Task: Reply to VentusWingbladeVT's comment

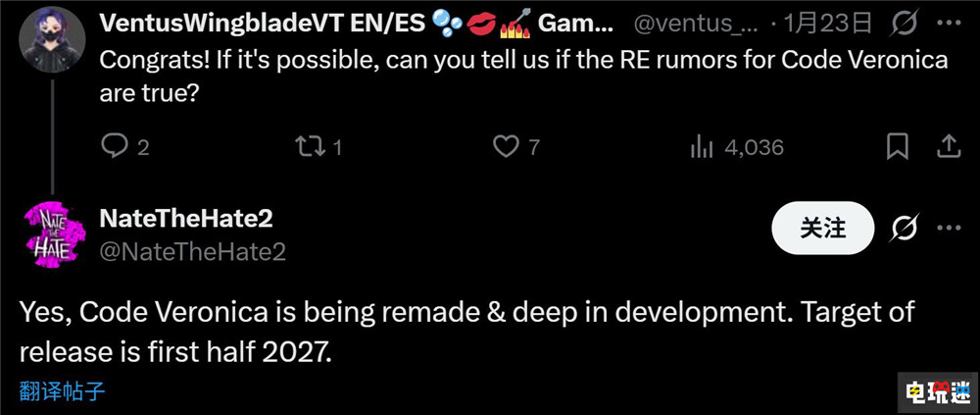Action: coord(115,147)
